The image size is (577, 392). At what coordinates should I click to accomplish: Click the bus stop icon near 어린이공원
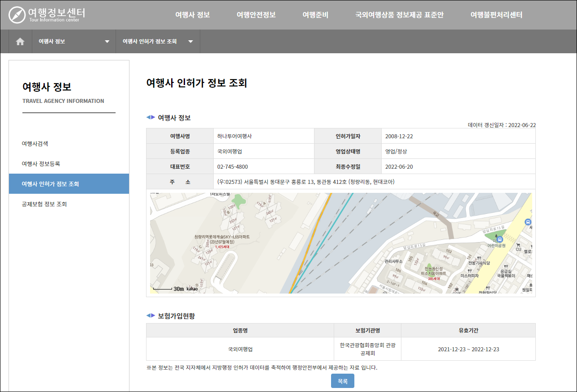pos(500,239)
